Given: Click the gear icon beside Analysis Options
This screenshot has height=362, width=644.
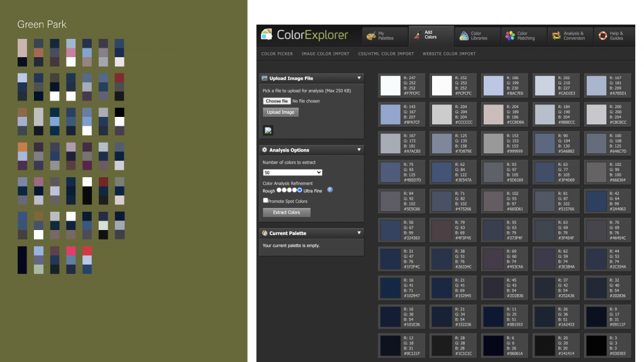Looking at the screenshot, I should 265,150.
